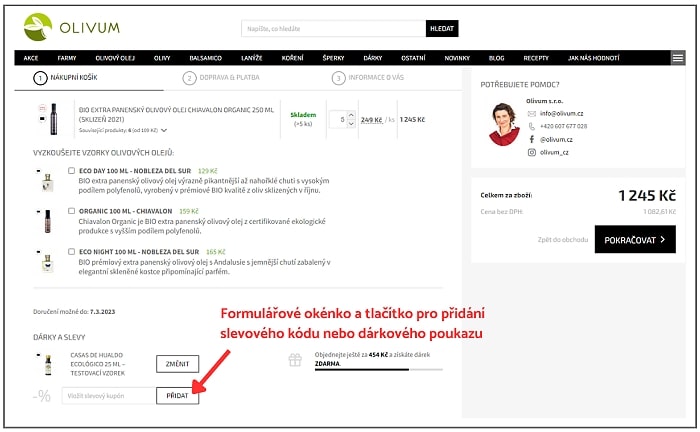Click the Hledat search button
The height and width of the screenshot is (432, 700).
click(442, 29)
